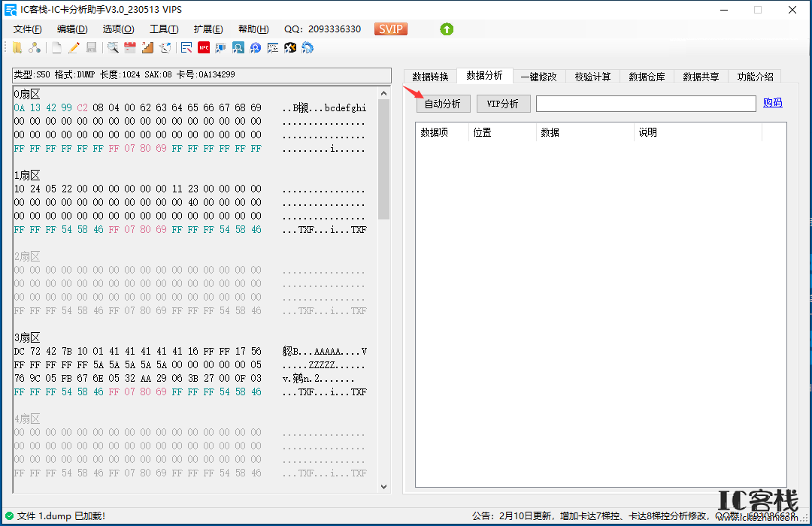Switch to the 数据转换 tab
Screen dimensions: 812x526
430,77
